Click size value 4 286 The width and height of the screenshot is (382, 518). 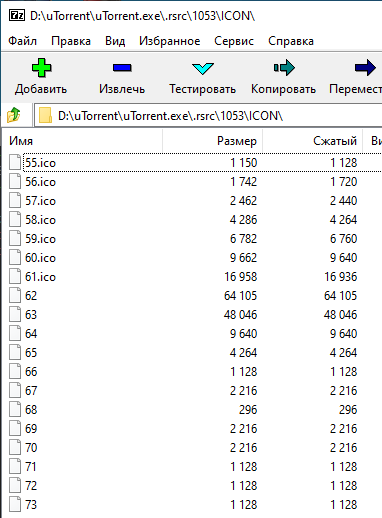pyautogui.click(x=243, y=220)
